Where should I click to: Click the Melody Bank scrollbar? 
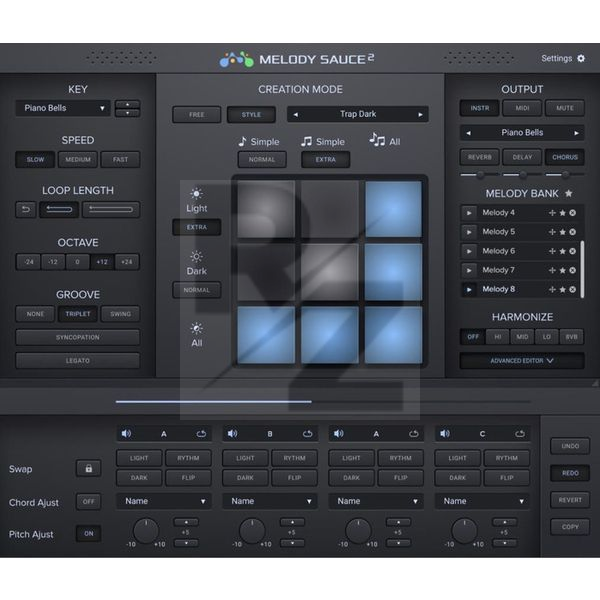click(582, 269)
